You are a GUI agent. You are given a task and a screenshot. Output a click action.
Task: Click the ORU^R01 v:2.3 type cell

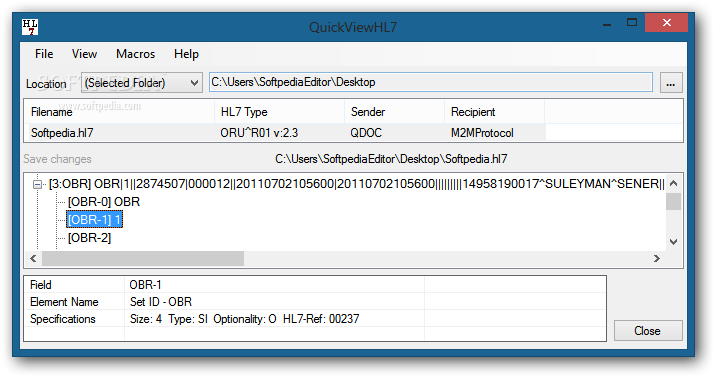(259, 133)
